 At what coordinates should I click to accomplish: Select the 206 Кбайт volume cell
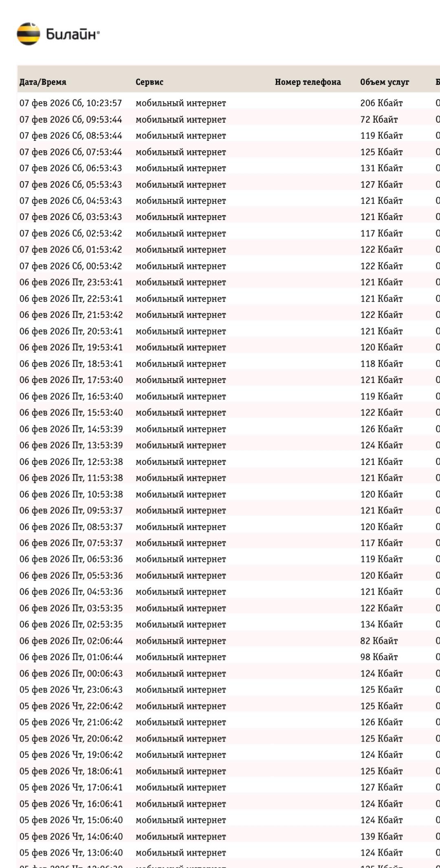click(x=381, y=103)
